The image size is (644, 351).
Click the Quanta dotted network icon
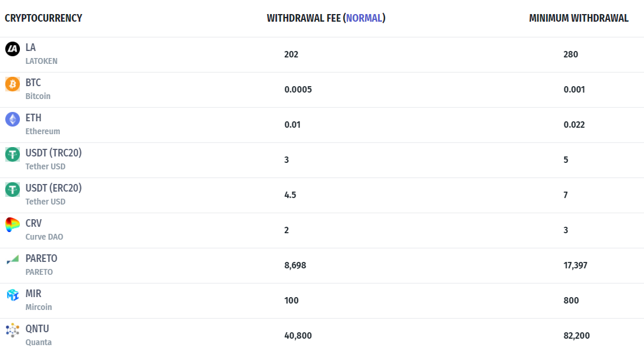(12, 330)
